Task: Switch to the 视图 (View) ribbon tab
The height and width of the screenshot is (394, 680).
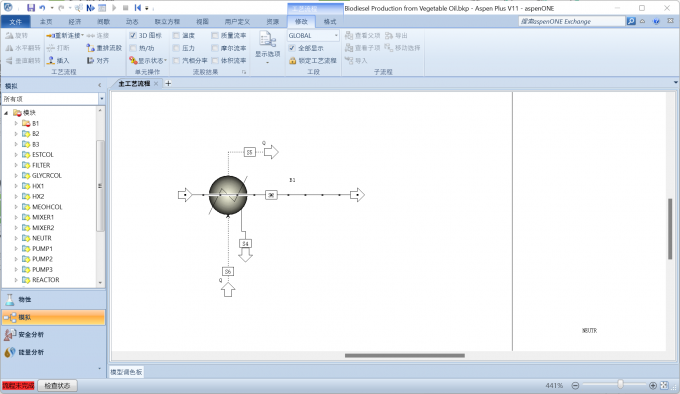Action: 202,22
